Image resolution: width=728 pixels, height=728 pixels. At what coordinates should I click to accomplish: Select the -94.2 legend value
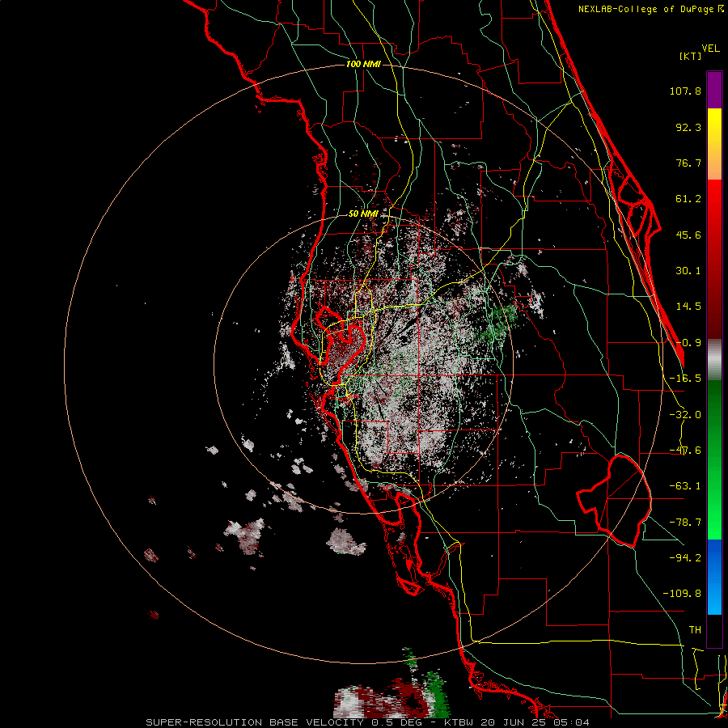(685, 558)
